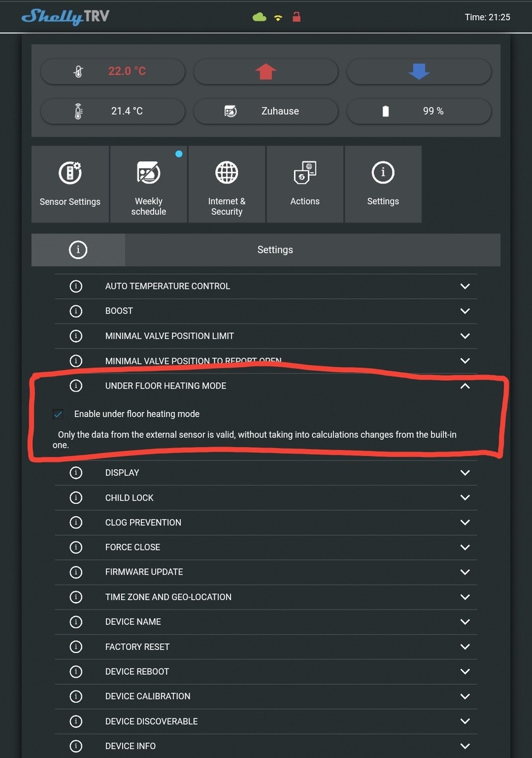Click the red lock icon in header
This screenshot has width=532, height=758.
pyautogui.click(x=296, y=17)
